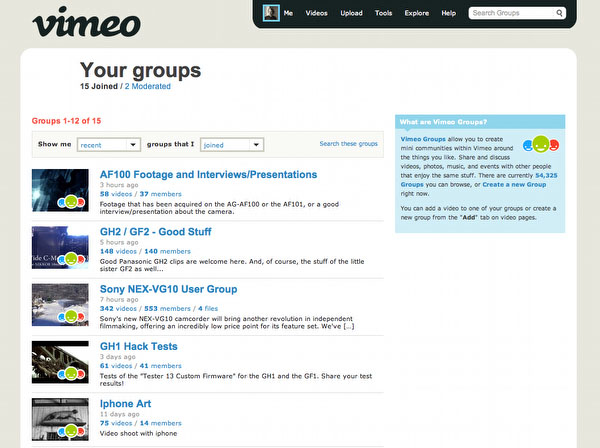Open the 'joined' filter dropdown
Screen dimensions: 600x448
pyautogui.click(x=232, y=145)
